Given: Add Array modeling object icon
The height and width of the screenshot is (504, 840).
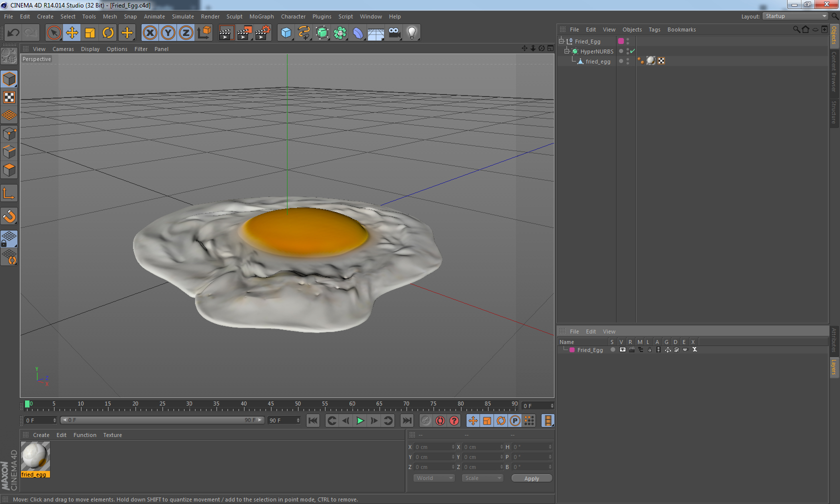Looking at the screenshot, I should 340,33.
